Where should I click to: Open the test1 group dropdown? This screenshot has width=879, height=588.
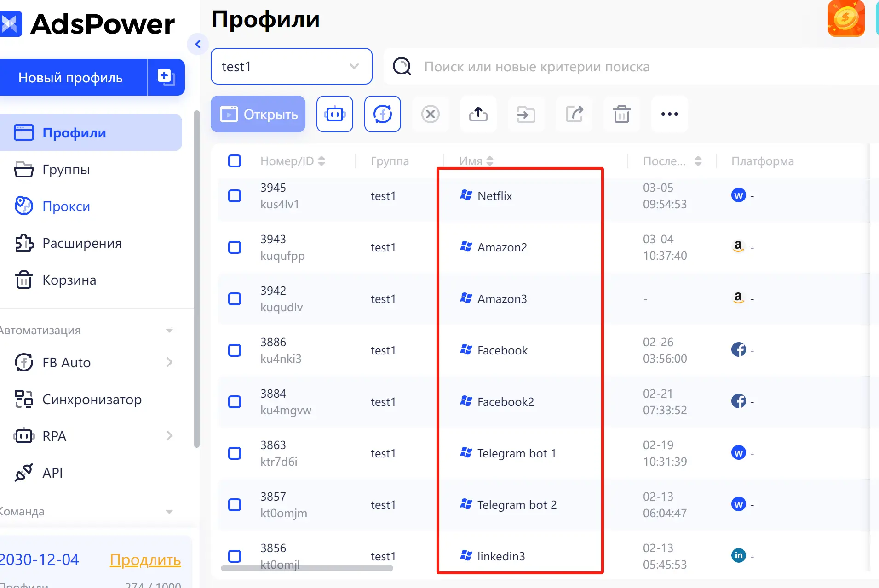tap(291, 66)
